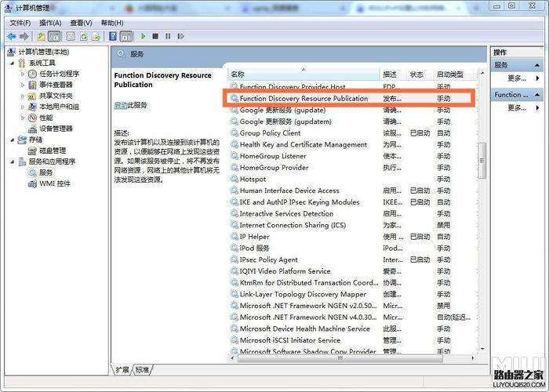Open the 查看(V) menu
The width and height of the screenshot is (549, 392).
[x=81, y=23]
